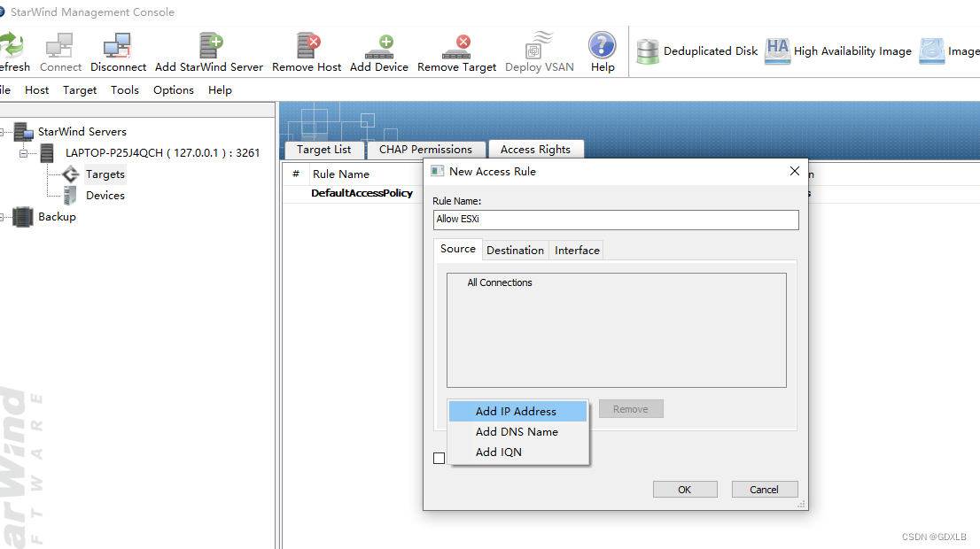The height and width of the screenshot is (549, 980).
Task: Click the Backup node icon
Action: [x=22, y=217]
